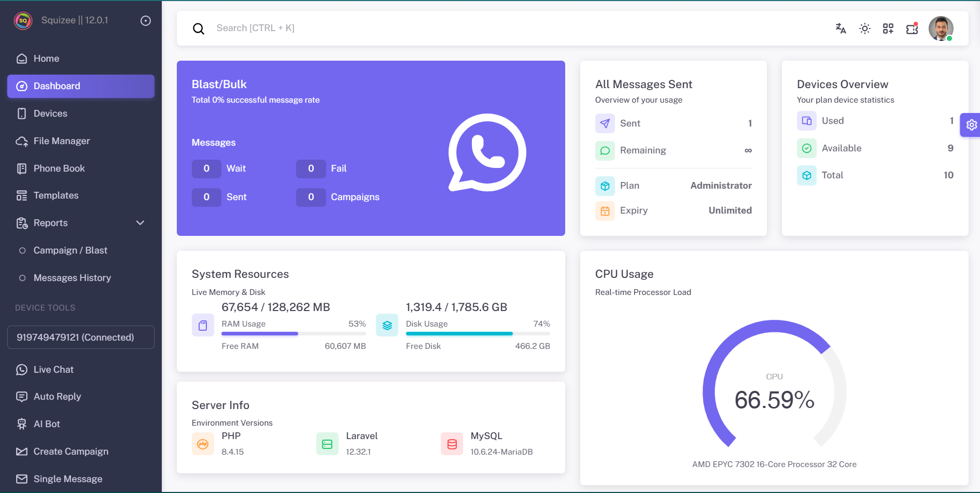Open Messages History submenu item

(72, 278)
